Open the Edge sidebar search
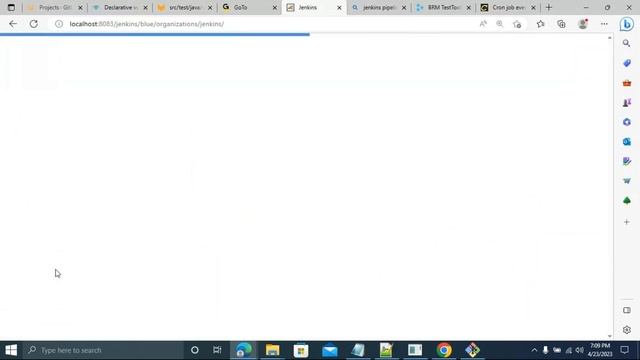This screenshot has width=640, height=360. 627,43
